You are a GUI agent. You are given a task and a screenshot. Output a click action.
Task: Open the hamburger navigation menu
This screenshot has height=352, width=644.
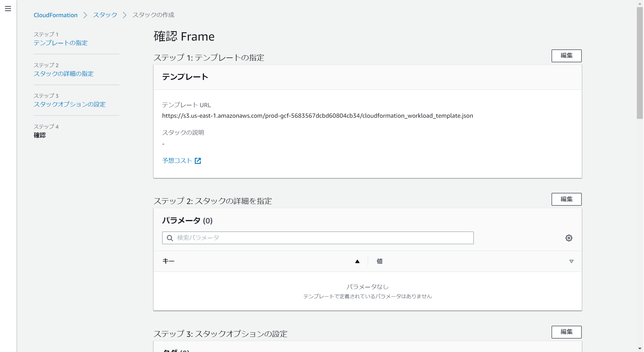coord(8,9)
